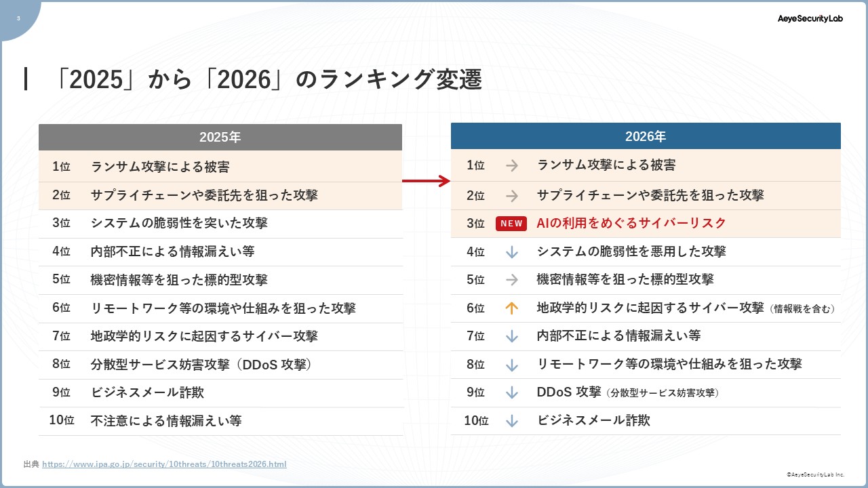Click the IPA 10threats2026 source link

click(x=164, y=464)
